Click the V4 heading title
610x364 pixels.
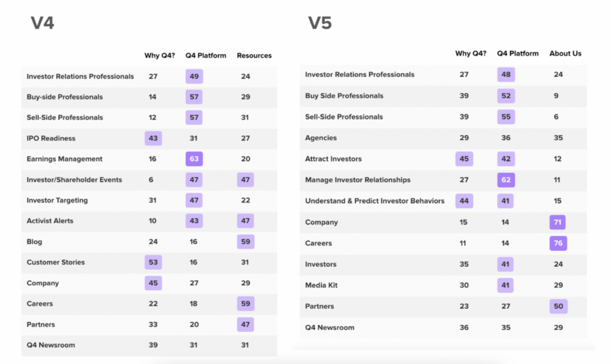click(42, 24)
